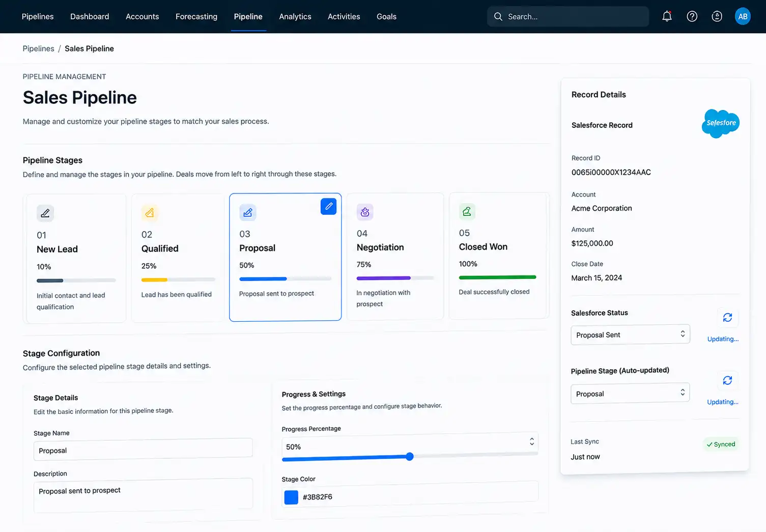Screen dimensions: 766x532
Task: Click the Stage Name input field
Action: [143, 449]
